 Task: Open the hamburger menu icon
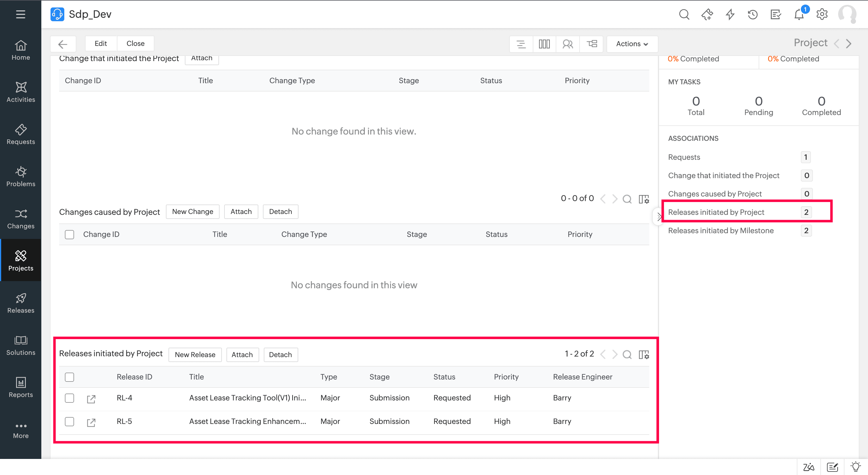click(x=21, y=14)
